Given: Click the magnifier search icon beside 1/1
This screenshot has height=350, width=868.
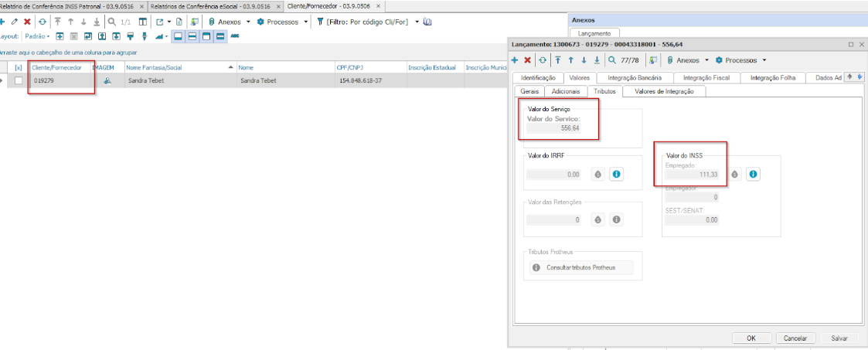Looking at the screenshot, I should pyautogui.click(x=112, y=22).
